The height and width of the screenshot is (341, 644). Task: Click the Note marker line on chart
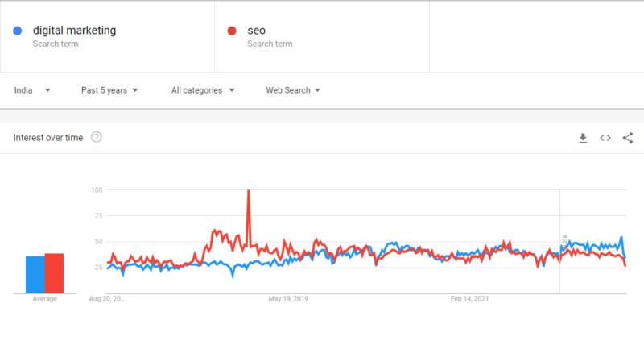click(x=560, y=240)
